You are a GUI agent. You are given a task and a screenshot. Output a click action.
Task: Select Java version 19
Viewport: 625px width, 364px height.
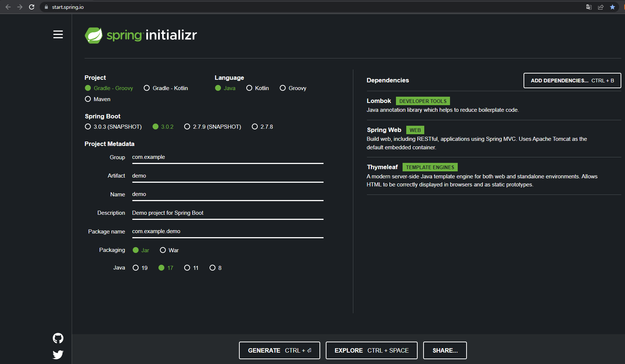[x=140, y=268]
